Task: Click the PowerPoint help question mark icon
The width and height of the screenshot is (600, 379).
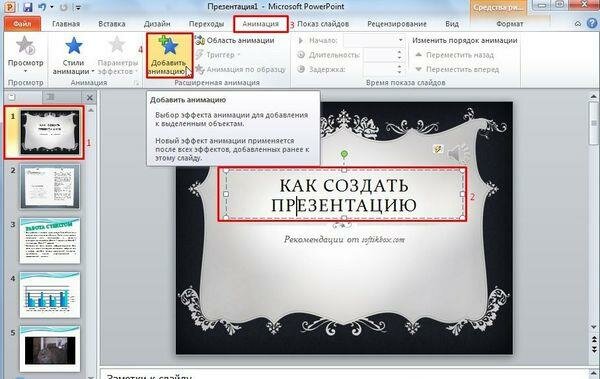Action: (x=592, y=23)
